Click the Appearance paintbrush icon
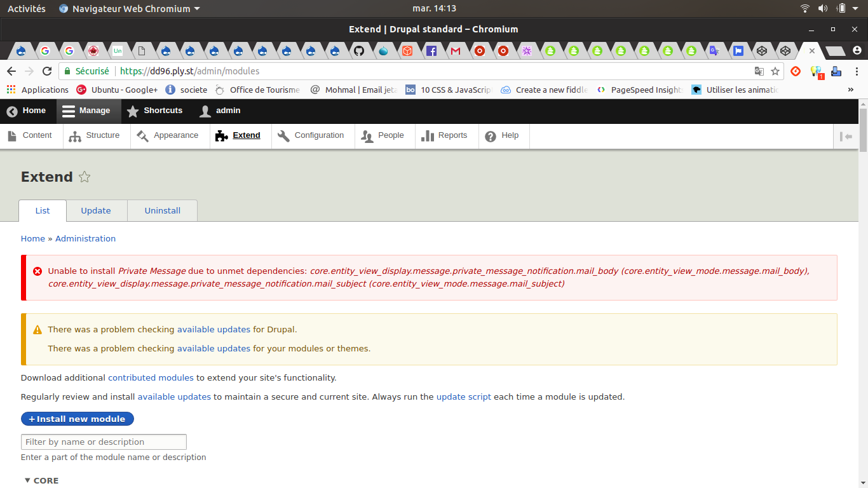Image resolution: width=868 pixels, height=488 pixels. click(142, 136)
